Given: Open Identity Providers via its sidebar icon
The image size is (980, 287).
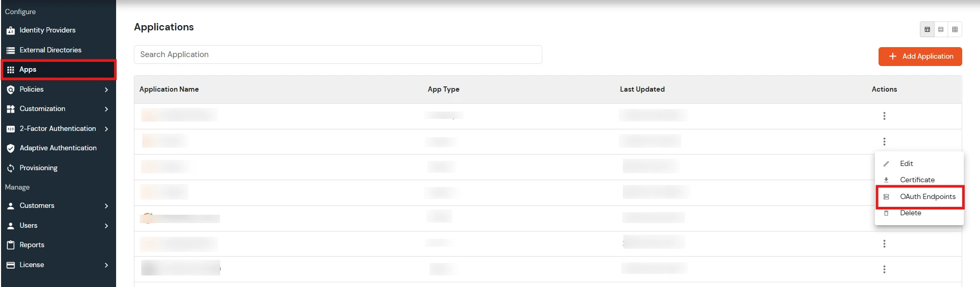Looking at the screenshot, I should pos(10,30).
